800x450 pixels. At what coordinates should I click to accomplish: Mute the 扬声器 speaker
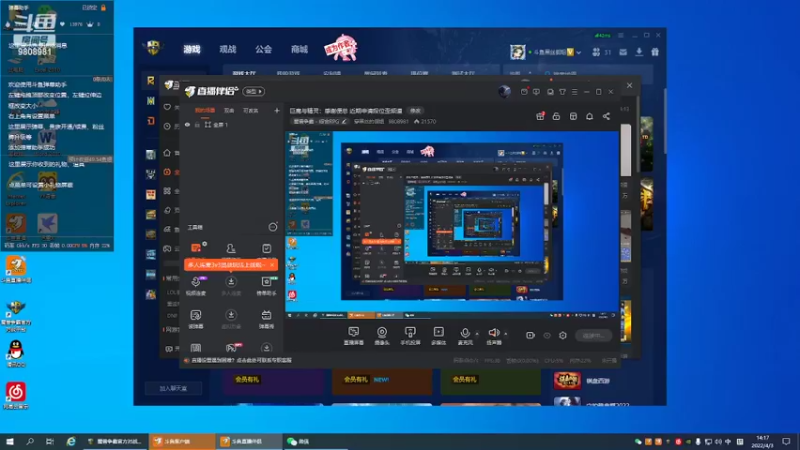pos(493,336)
